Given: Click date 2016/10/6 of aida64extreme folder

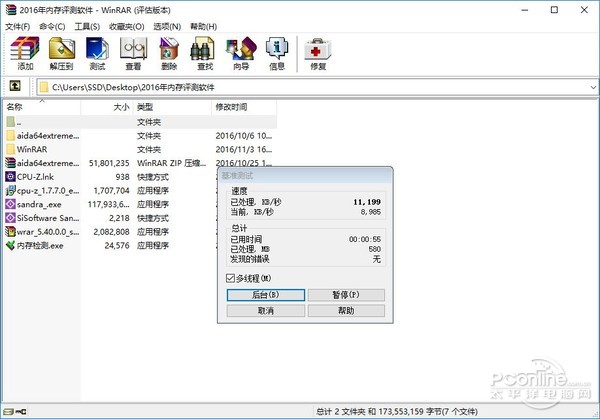Looking at the screenshot, I should coord(244,136).
